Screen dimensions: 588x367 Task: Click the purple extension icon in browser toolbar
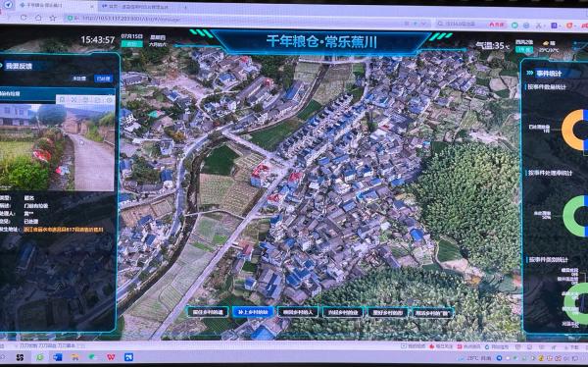click(x=554, y=26)
